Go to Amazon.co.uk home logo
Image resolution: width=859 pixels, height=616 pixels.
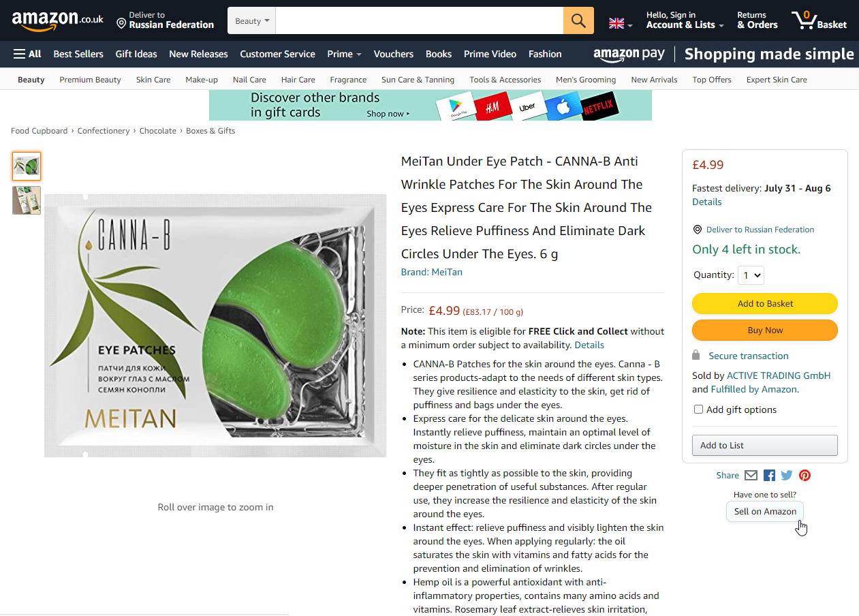[x=58, y=20]
